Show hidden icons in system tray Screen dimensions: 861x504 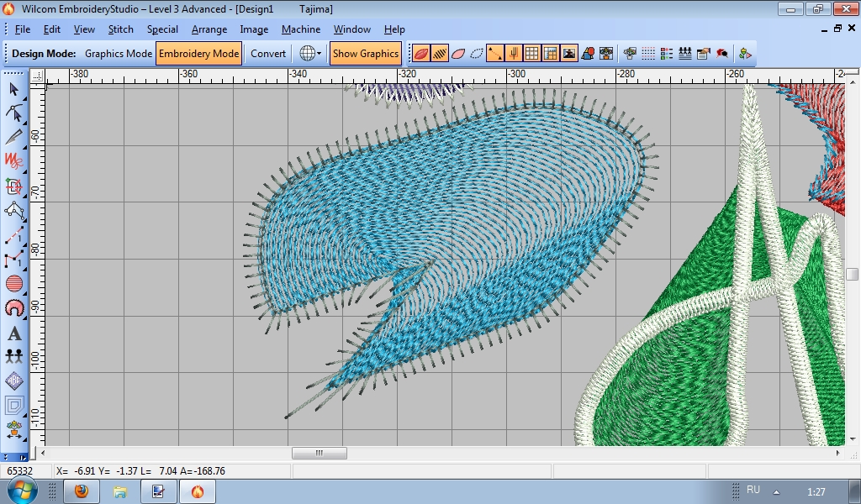tap(776, 491)
